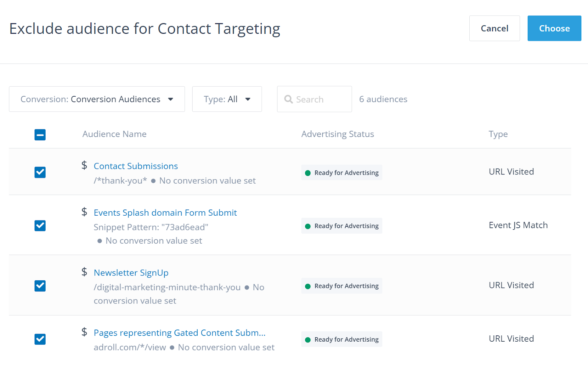588x381 pixels.
Task: Click the dollar icon beside Newsletter SignUp
Action: [84, 272]
